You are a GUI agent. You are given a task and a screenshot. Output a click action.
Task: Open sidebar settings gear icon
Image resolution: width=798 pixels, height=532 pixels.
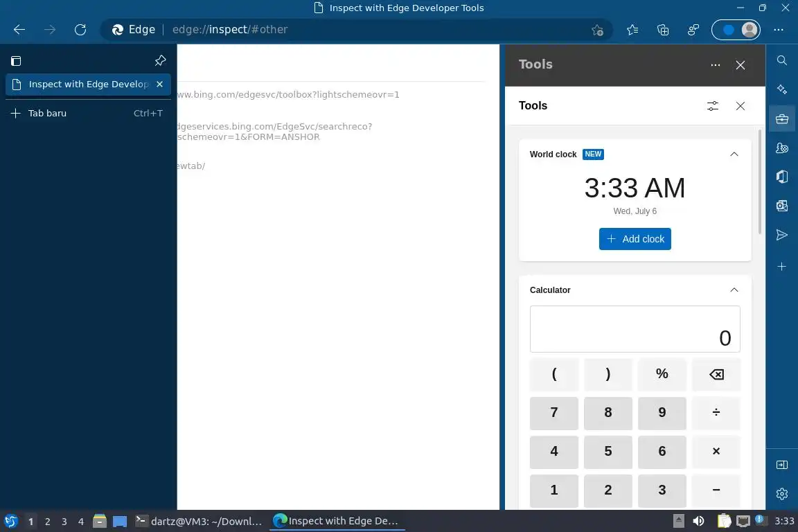click(781, 494)
